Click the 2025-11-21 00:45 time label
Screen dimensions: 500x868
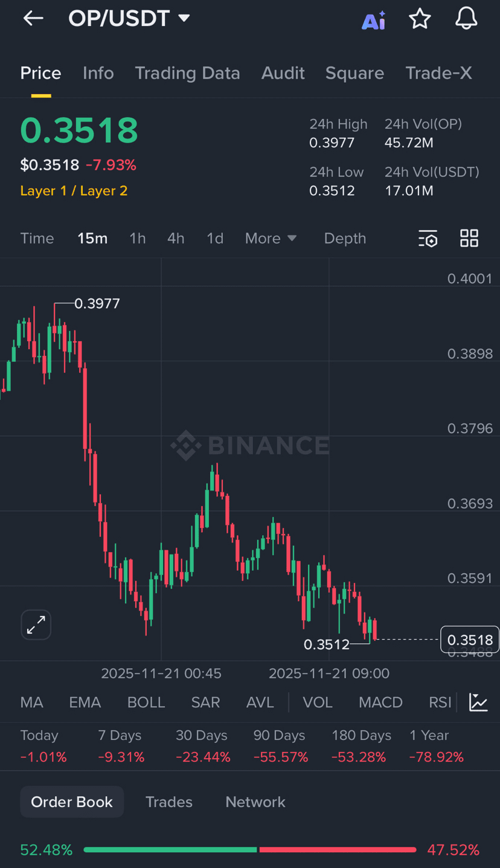pyautogui.click(x=161, y=674)
